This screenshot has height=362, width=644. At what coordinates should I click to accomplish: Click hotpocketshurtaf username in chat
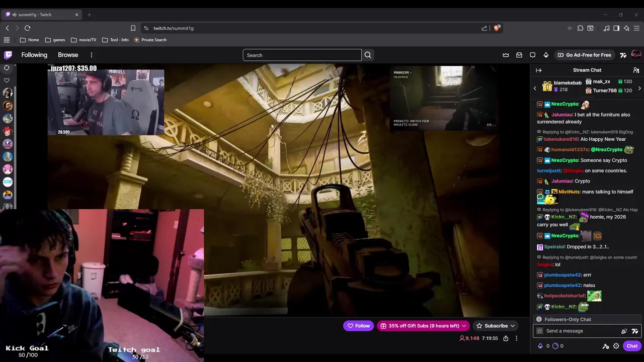(564, 296)
